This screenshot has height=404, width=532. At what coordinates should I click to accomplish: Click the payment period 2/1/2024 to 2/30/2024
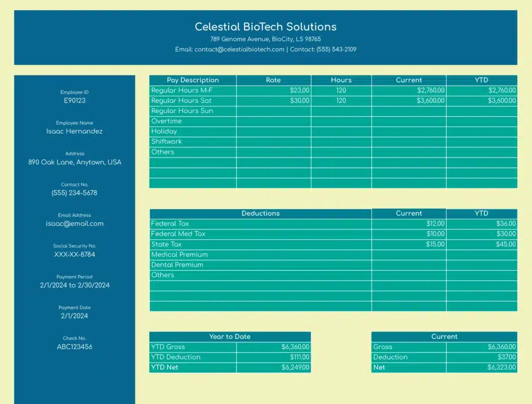[74, 285]
